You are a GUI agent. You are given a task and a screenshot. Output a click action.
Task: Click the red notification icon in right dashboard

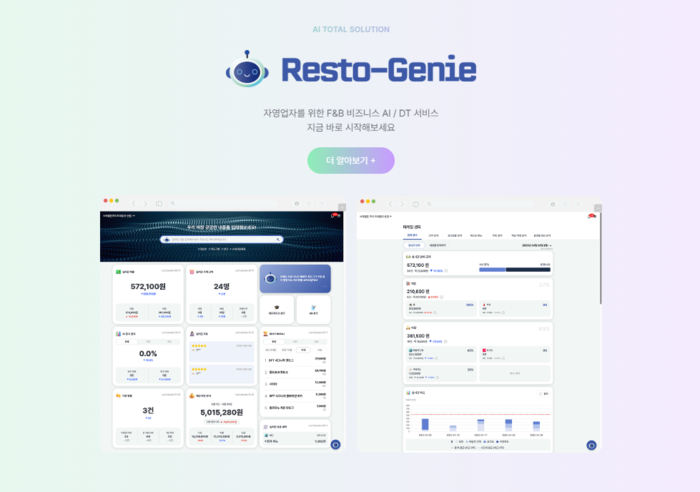click(591, 217)
